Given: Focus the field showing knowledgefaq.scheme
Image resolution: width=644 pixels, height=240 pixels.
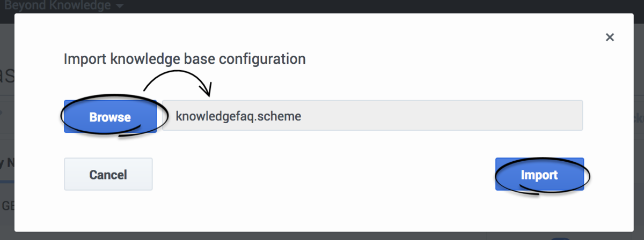Looking at the screenshot, I should (372, 115).
